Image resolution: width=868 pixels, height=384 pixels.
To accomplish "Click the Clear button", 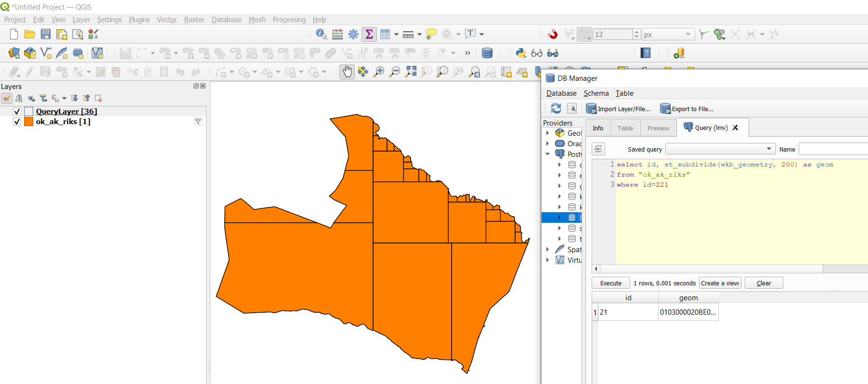I will pyautogui.click(x=764, y=283).
